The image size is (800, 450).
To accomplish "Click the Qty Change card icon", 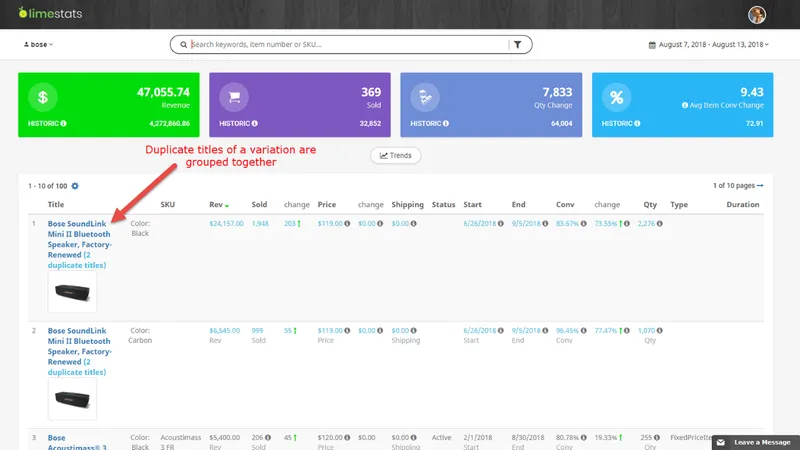I will (425, 97).
